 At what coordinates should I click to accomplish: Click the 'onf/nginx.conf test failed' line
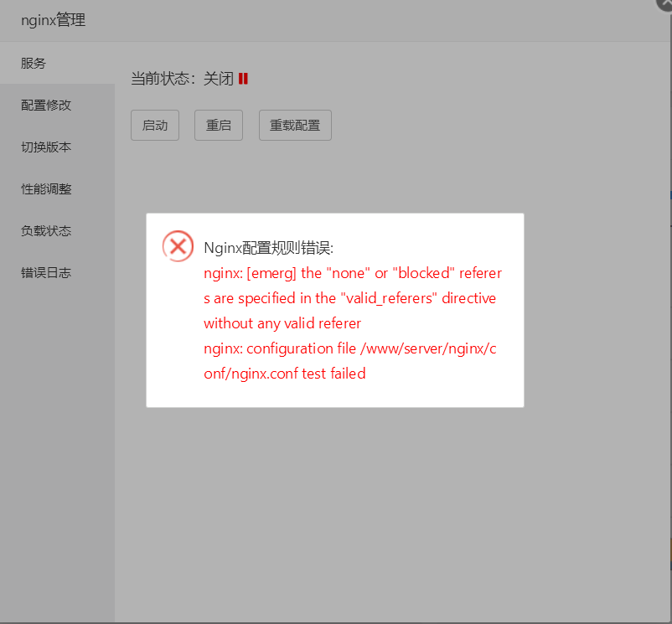click(x=285, y=374)
